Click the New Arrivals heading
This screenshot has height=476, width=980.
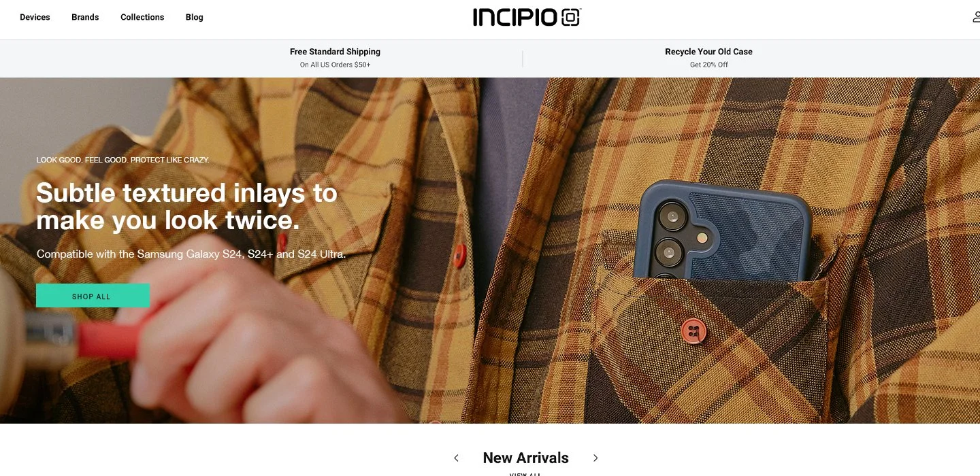coord(525,458)
